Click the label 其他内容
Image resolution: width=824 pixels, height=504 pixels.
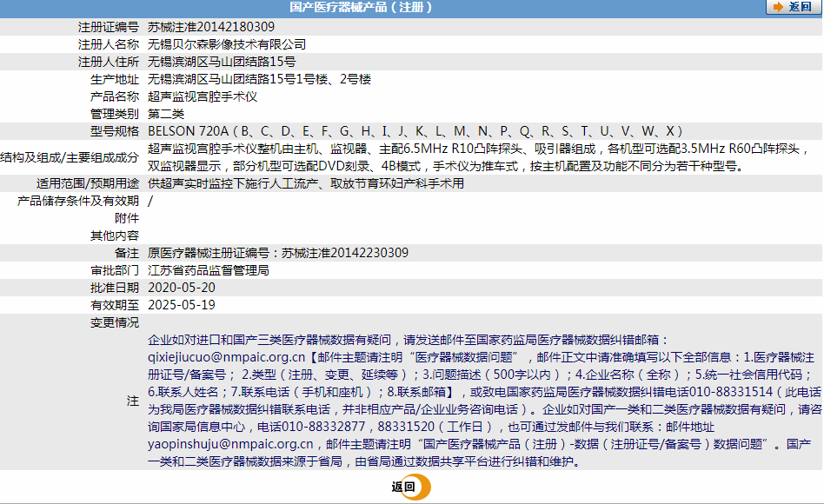point(115,235)
